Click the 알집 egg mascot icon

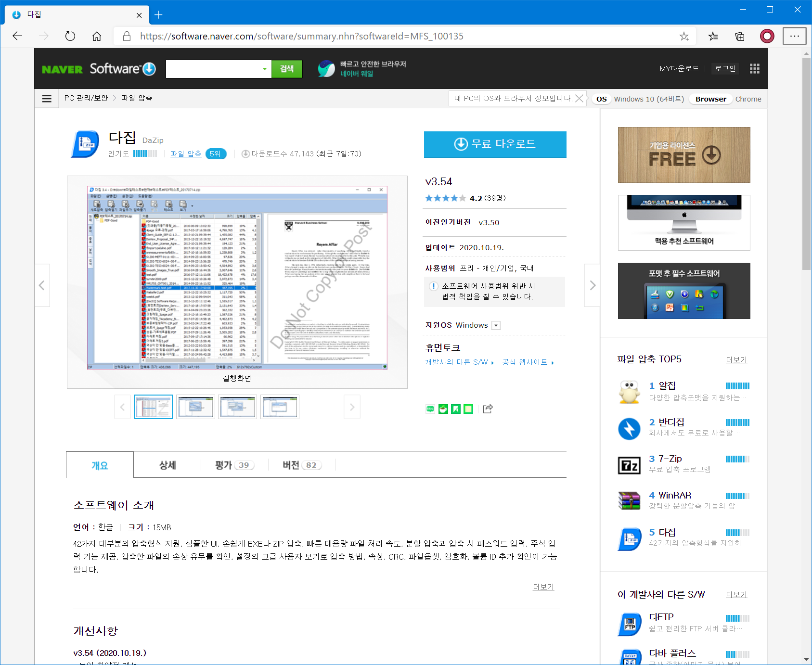(x=629, y=392)
